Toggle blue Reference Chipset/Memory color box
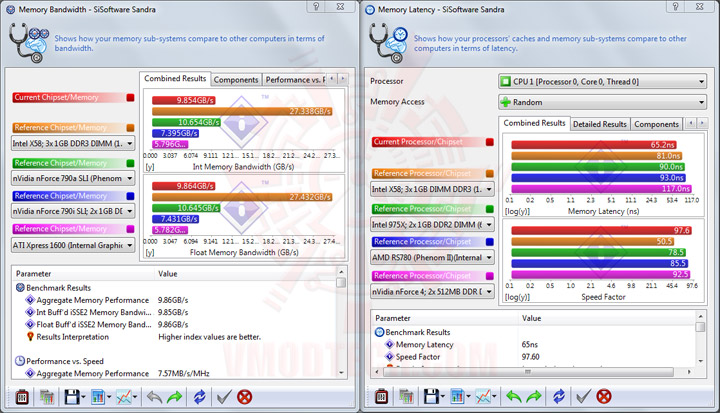This screenshot has height=413, width=720. [x=130, y=196]
